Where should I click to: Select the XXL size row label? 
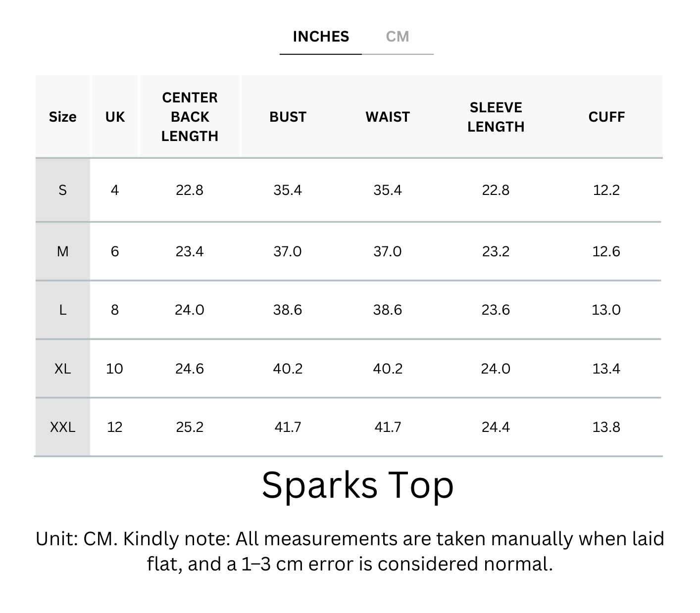63,427
